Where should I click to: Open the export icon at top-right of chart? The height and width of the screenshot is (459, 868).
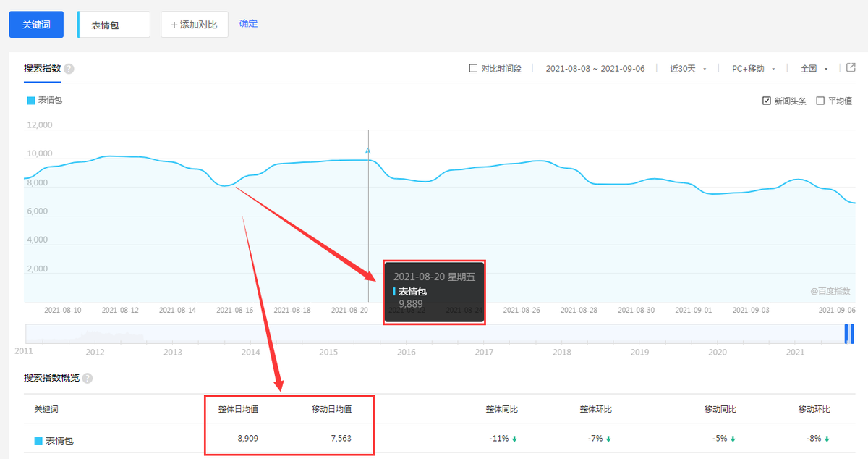coord(851,67)
